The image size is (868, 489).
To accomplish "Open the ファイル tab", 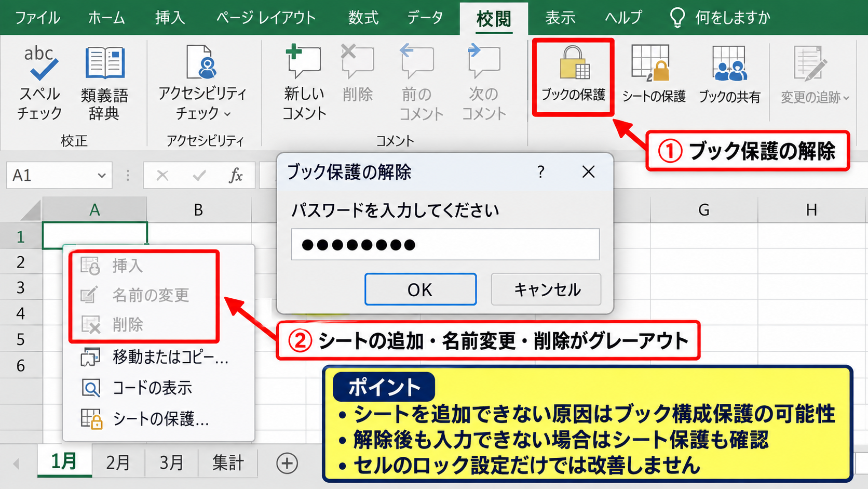I will pos(37,18).
